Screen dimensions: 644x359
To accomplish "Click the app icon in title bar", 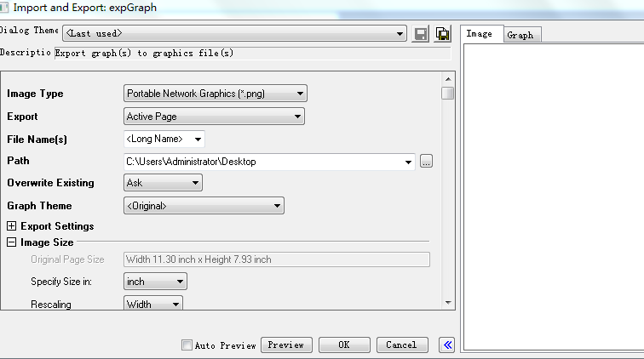I will pyautogui.click(x=6, y=7).
